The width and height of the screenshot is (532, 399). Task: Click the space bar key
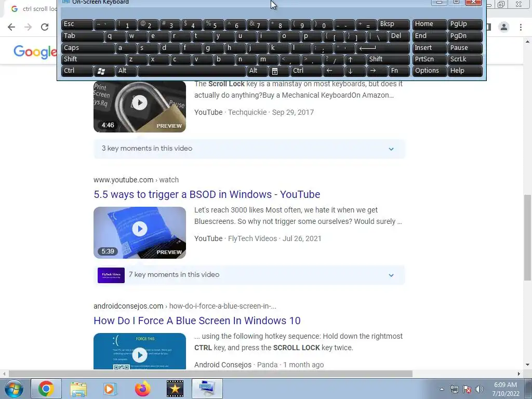click(192, 71)
